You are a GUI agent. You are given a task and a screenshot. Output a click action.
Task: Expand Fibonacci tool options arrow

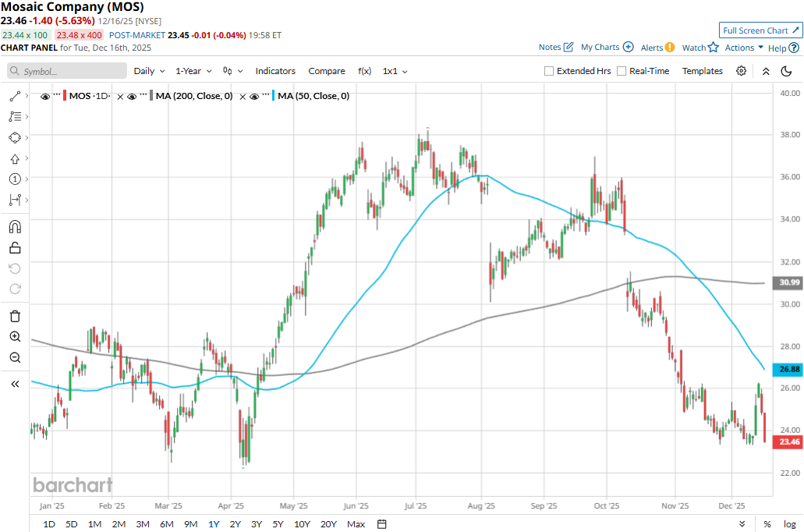[27, 117]
